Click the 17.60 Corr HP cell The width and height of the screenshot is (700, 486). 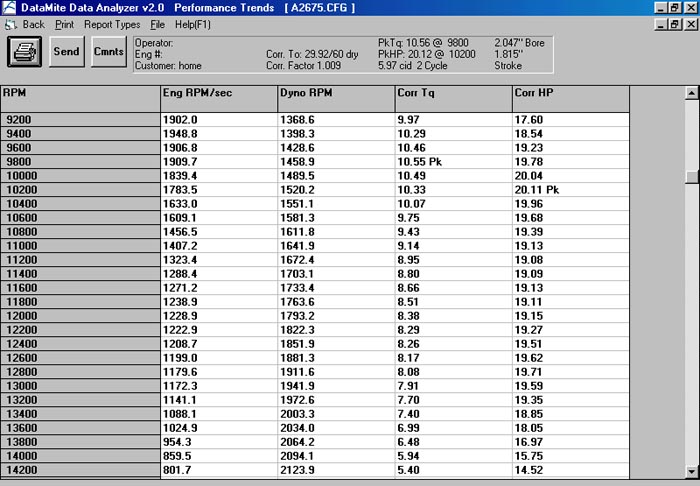click(571, 120)
